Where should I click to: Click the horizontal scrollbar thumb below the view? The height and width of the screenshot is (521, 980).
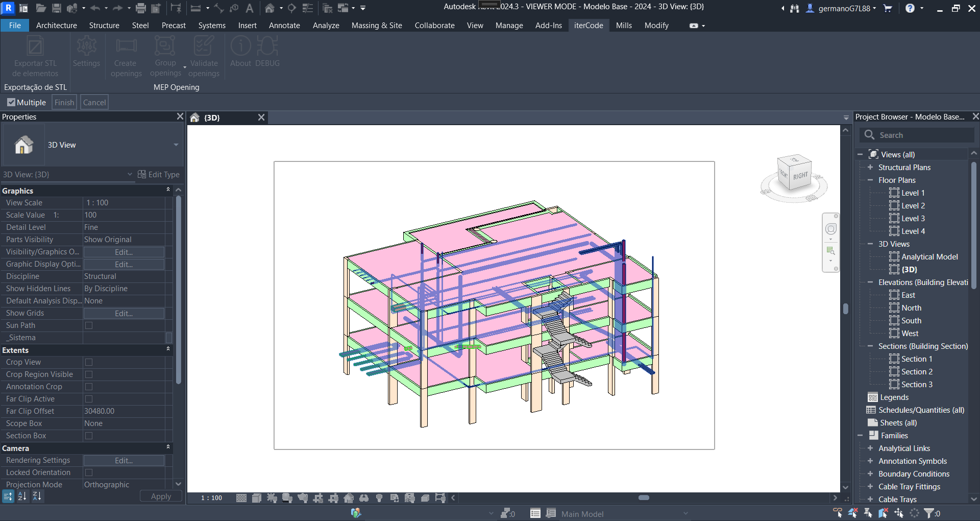point(644,498)
